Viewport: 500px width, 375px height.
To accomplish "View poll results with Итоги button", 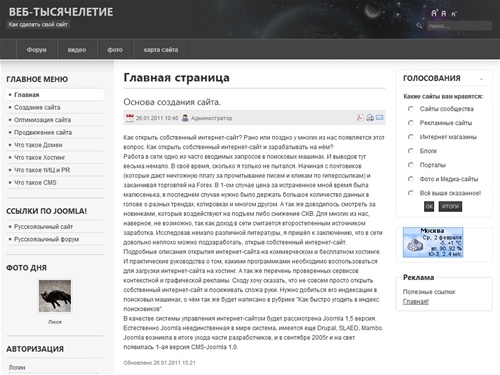I will pyautogui.click(x=450, y=206).
